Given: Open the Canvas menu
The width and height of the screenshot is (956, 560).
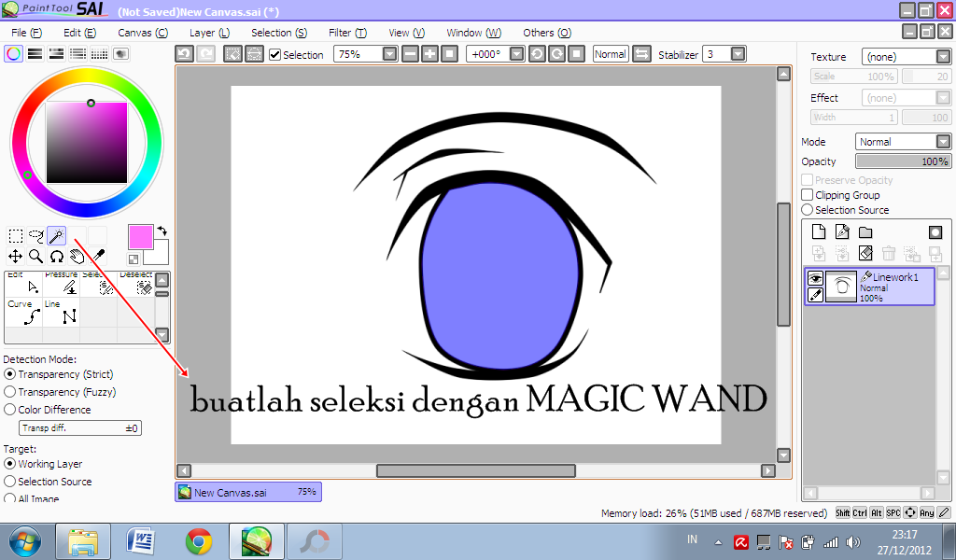Looking at the screenshot, I should (143, 33).
